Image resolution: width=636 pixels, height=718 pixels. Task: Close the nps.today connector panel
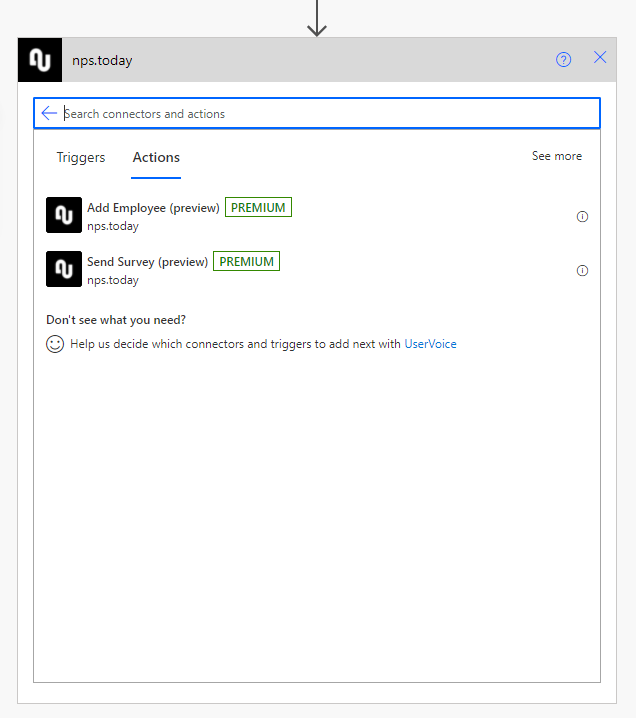[x=600, y=58]
